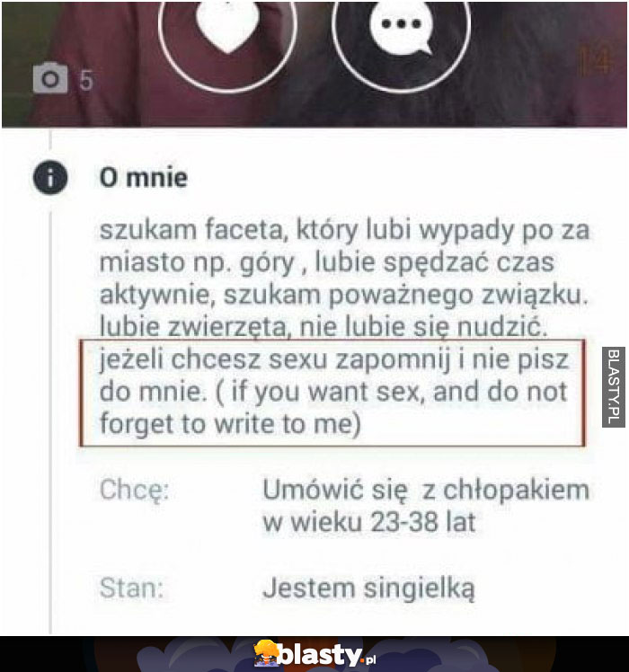Open the photo count number 5
629x672 pixels.
point(85,81)
